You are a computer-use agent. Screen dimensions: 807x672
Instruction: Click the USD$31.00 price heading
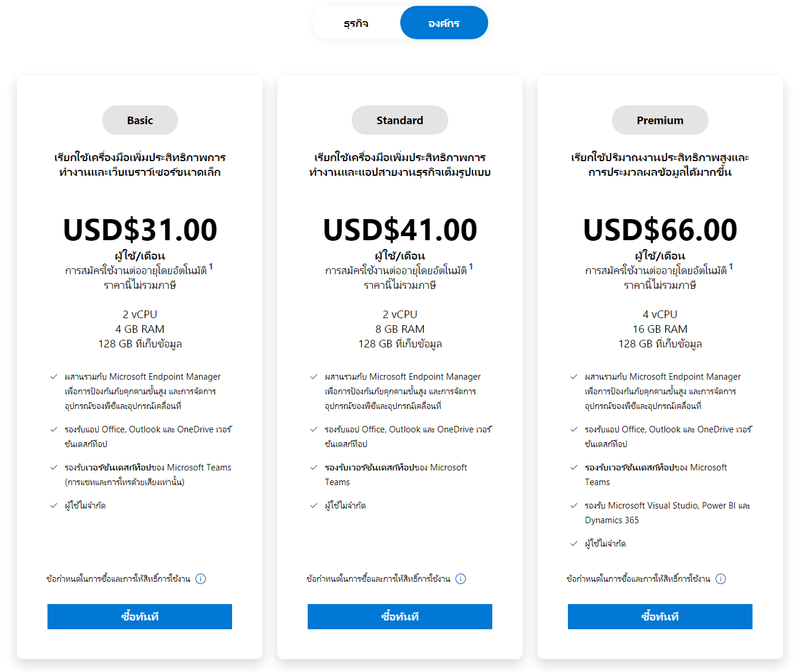coord(140,230)
